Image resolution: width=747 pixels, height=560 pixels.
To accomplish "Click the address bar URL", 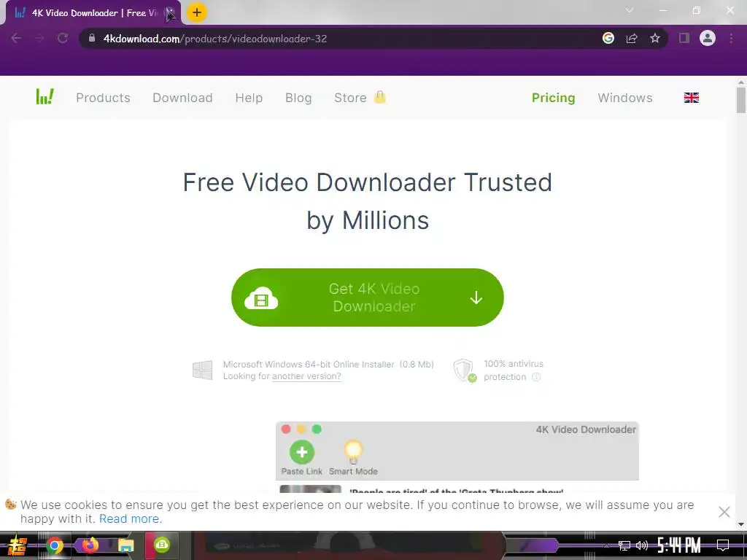I will click(x=215, y=39).
